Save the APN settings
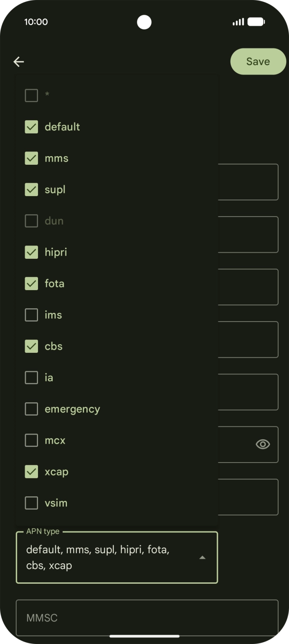 [258, 62]
